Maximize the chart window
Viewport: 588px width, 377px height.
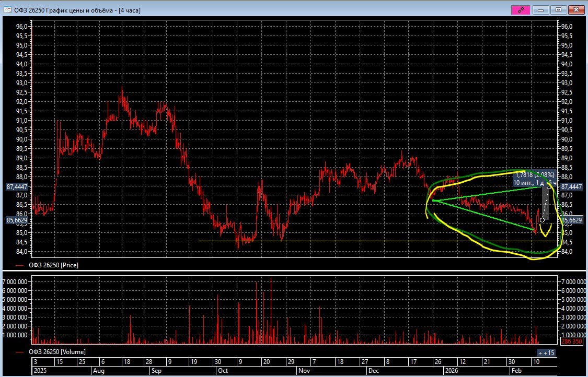coord(558,10)
